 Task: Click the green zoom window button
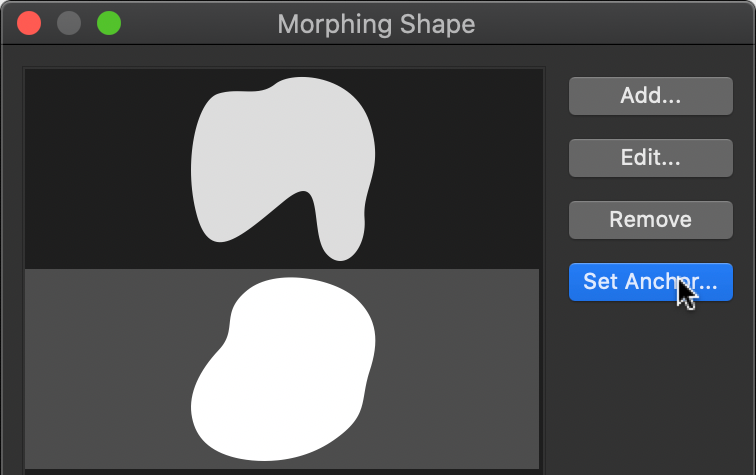pyautogui.click(x=108, y=23)
